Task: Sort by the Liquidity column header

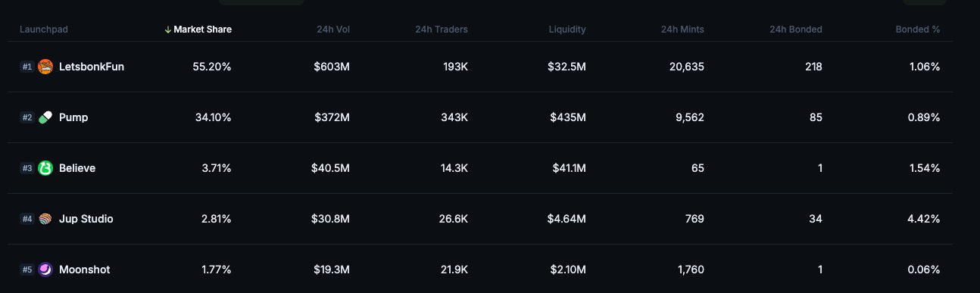Action: click(x=567, y=30)
